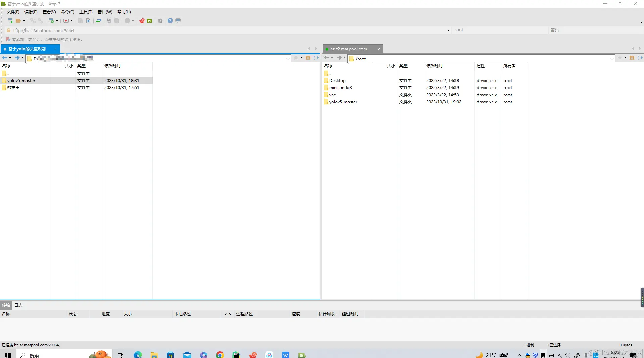Click the chat feedback bubble icon
Viewport: 644px width, 358px height.
[x=178, y=21]
